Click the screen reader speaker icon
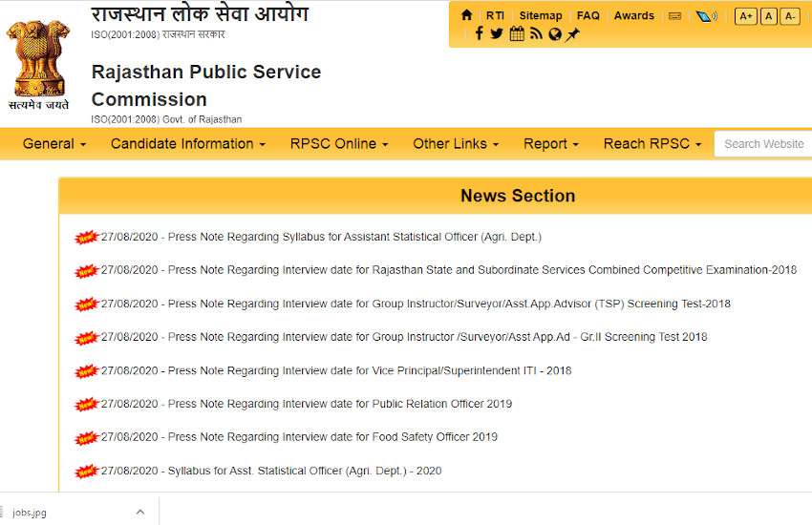812x525 pixels. pos(706,16)
